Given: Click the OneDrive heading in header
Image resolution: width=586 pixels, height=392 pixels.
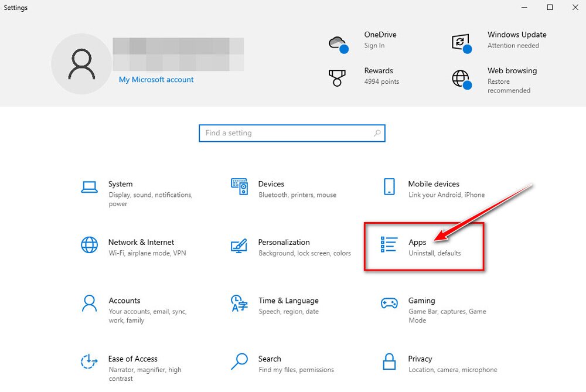Looking at the screenshot, I should [x=380, y=35].
